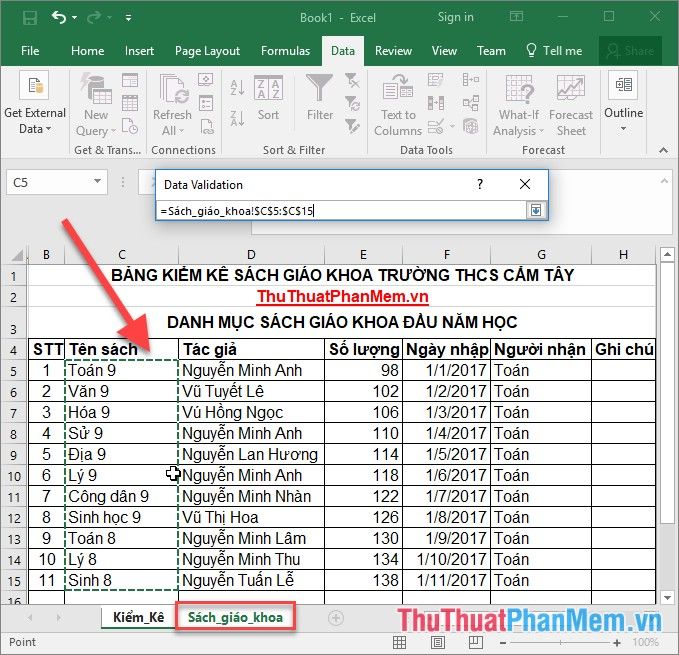Switch to the Kiểm_Kê sheet tab

click(138, 617)
